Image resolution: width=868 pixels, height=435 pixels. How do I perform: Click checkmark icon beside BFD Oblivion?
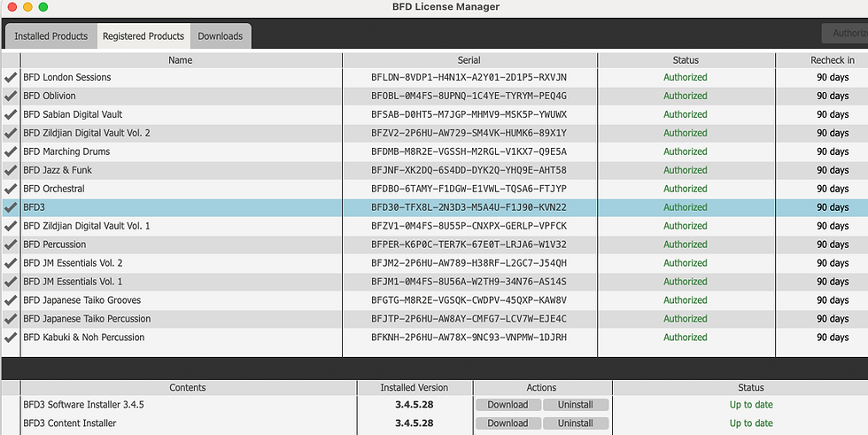tap(10, 97)
